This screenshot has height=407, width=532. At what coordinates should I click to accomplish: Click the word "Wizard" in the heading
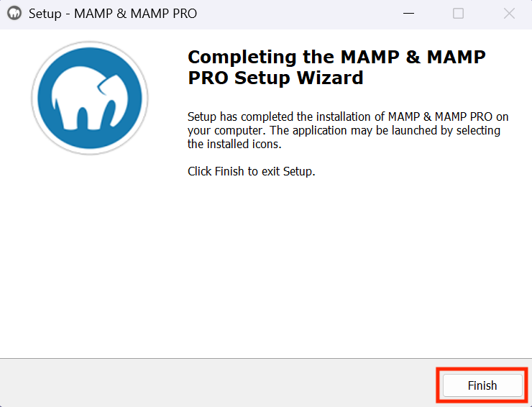tap(330, 78)
